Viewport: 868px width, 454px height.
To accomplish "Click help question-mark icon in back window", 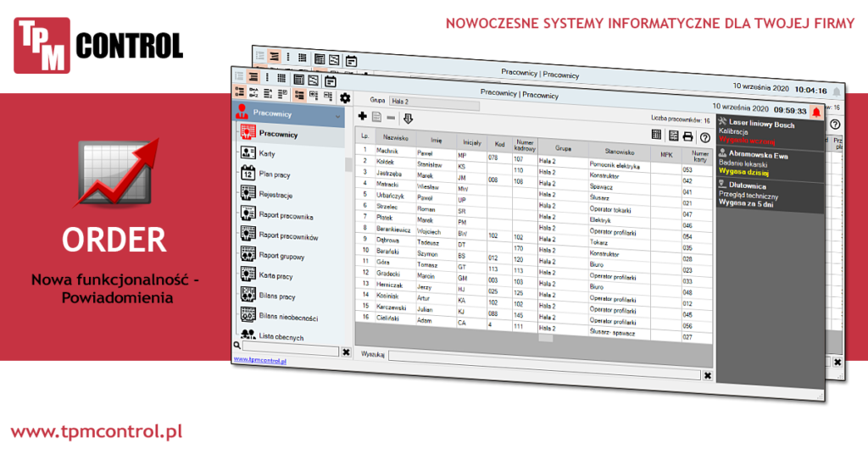I will pyautogui.click(x=835, y=125).
